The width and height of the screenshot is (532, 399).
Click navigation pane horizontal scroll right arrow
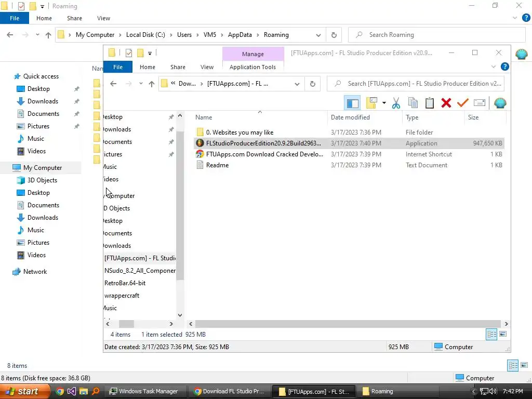(x=171, y=324)
